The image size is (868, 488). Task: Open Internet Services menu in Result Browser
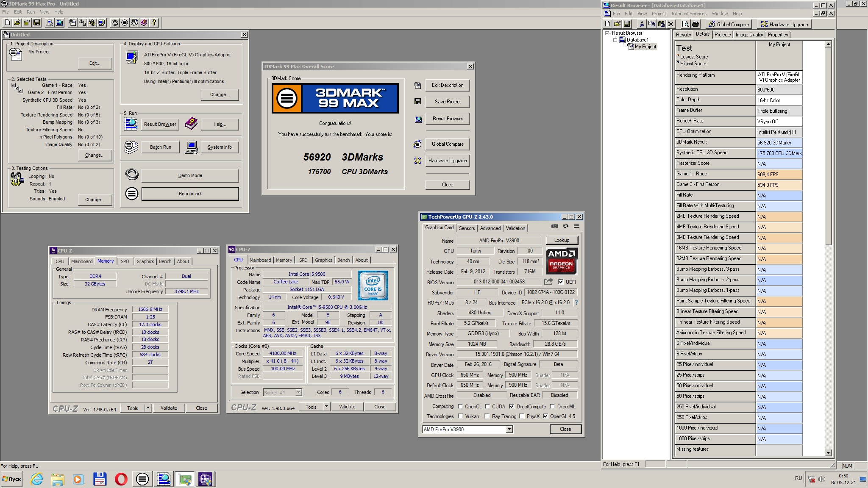click(x=689, y=14)
